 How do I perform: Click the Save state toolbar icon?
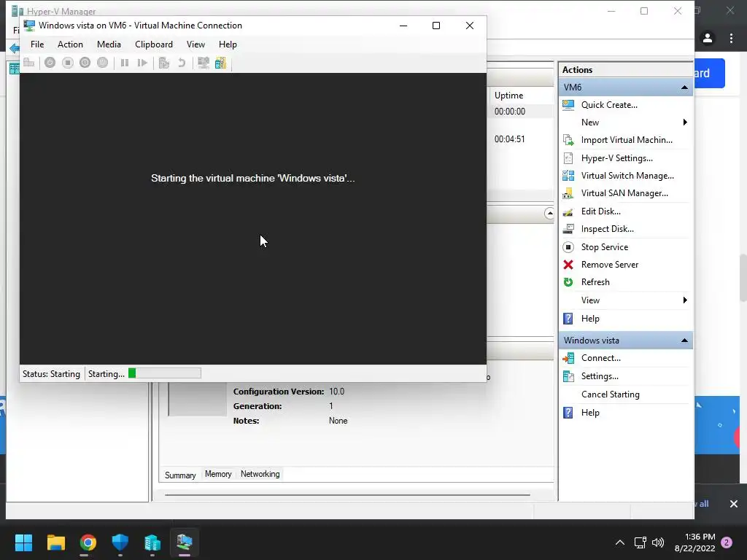102,63
